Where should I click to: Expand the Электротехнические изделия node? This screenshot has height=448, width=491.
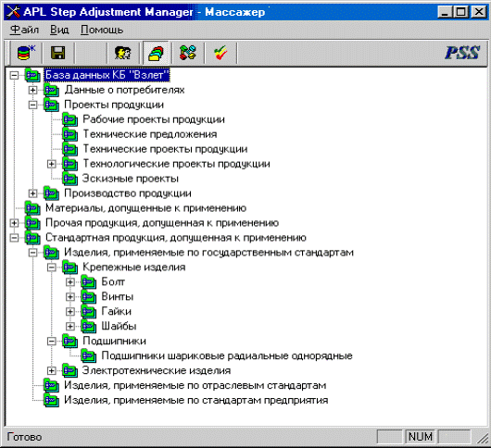pyautogui.click(x=51, y=371)
